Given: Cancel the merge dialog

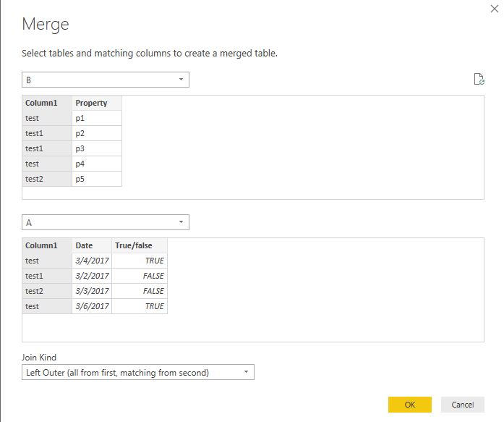Looking at the screenshot, I should pos(463,405).
